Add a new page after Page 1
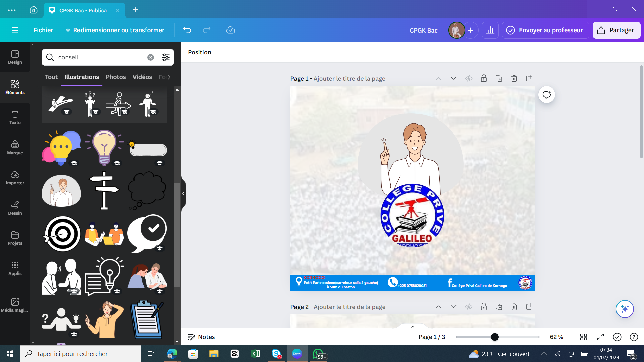The height and width of the screenshot is (362, 644). [x=529, y=79]
